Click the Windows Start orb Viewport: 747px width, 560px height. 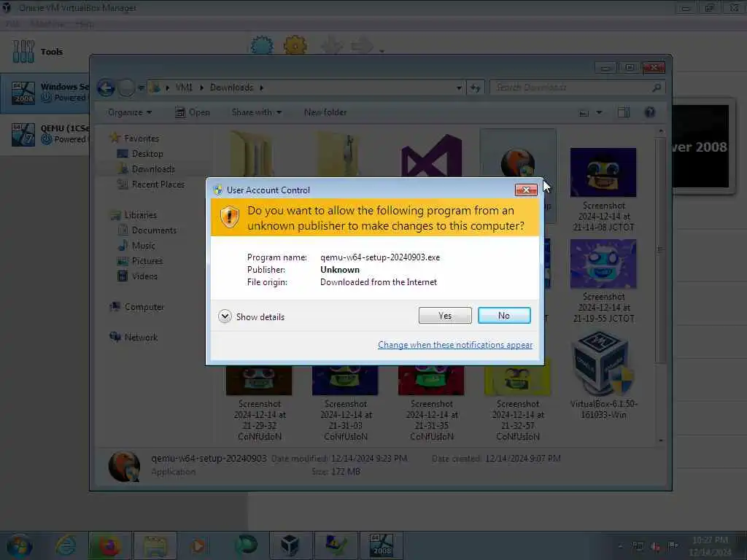(x=20, y=545)
